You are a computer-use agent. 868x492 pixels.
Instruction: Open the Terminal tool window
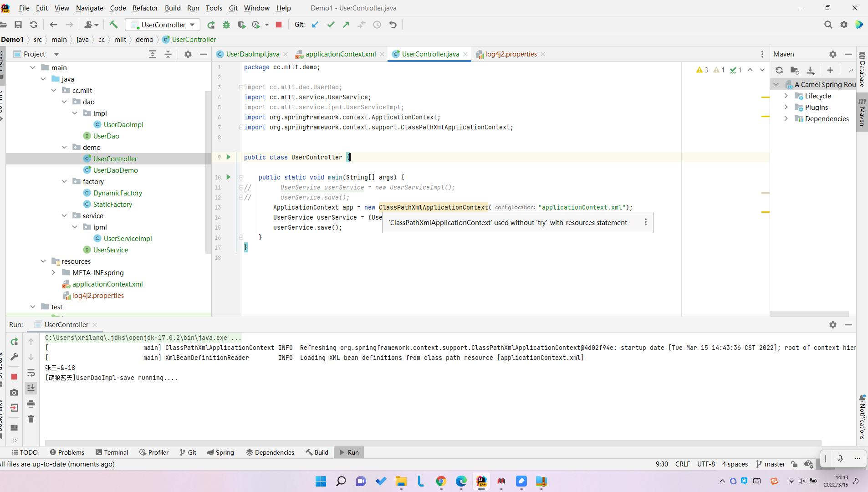112,452
